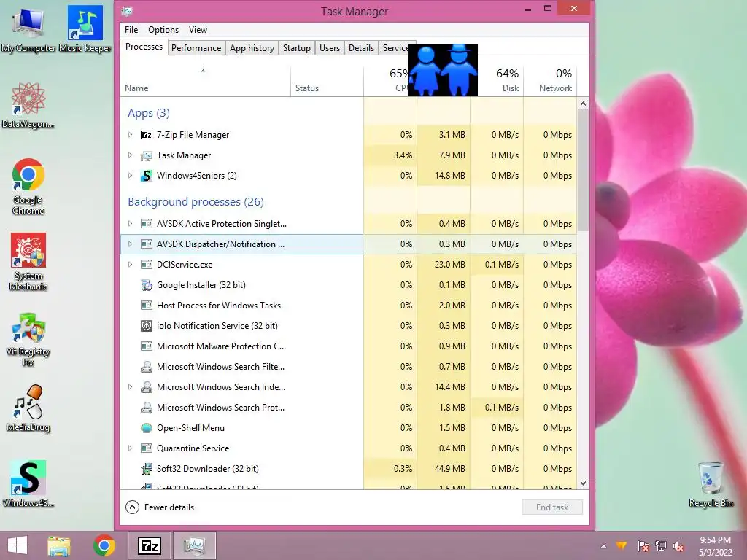Click the process list scrollbar thumb

point(583,170)
